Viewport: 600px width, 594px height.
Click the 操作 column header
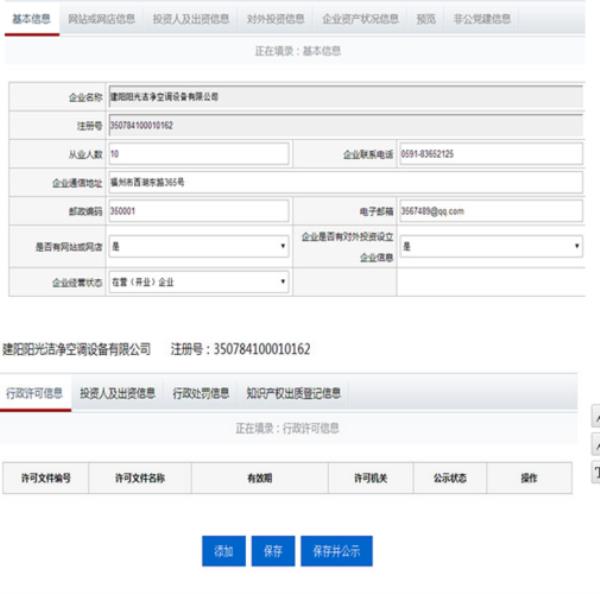[529, 478]
